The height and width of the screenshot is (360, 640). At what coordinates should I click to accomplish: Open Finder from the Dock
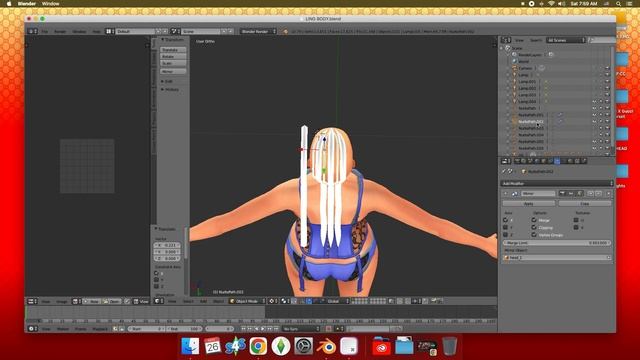[190, 347]
